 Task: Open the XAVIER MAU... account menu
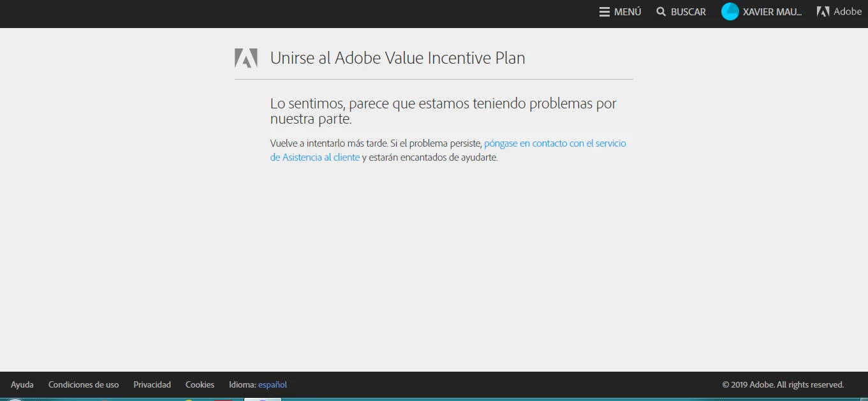[x=772, y=11]
